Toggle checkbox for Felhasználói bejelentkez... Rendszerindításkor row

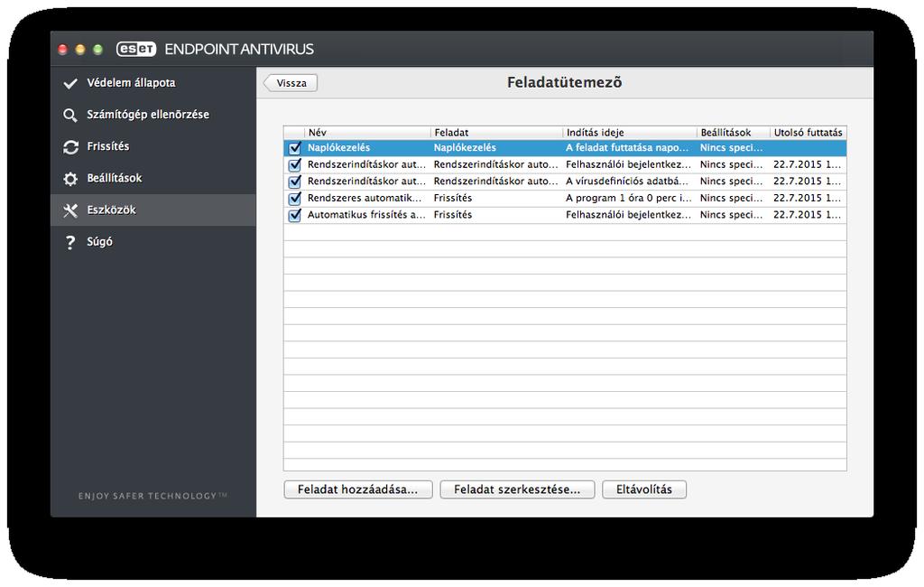click(x=295, y=165)
